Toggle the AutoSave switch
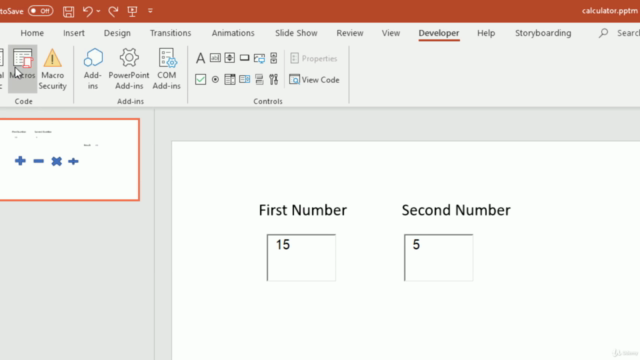The width and height of the screenshot is (640, 360). tap(40, 11)
